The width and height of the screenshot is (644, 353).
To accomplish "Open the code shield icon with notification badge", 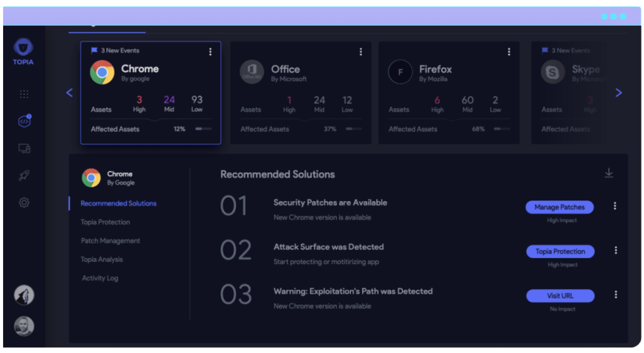I will click(x=24, y=121).
